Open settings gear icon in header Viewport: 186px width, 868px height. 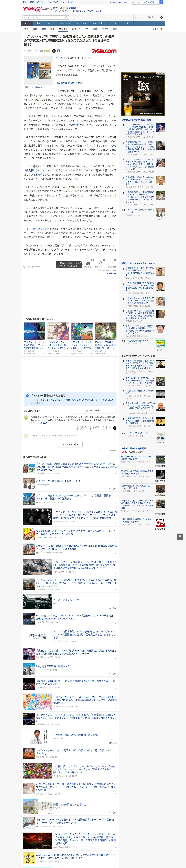(161, 18)
